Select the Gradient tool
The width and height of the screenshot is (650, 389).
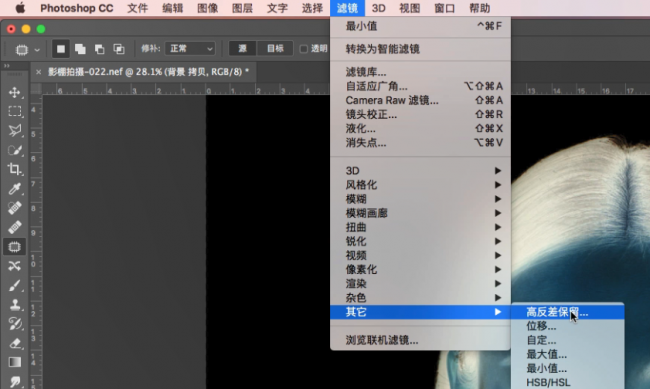point(15,362)
